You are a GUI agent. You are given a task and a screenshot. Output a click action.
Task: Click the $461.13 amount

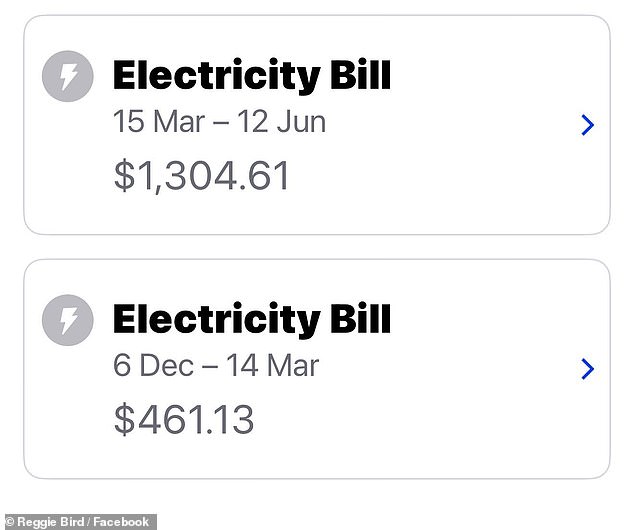pyautogui.click(x=184, y=420)
